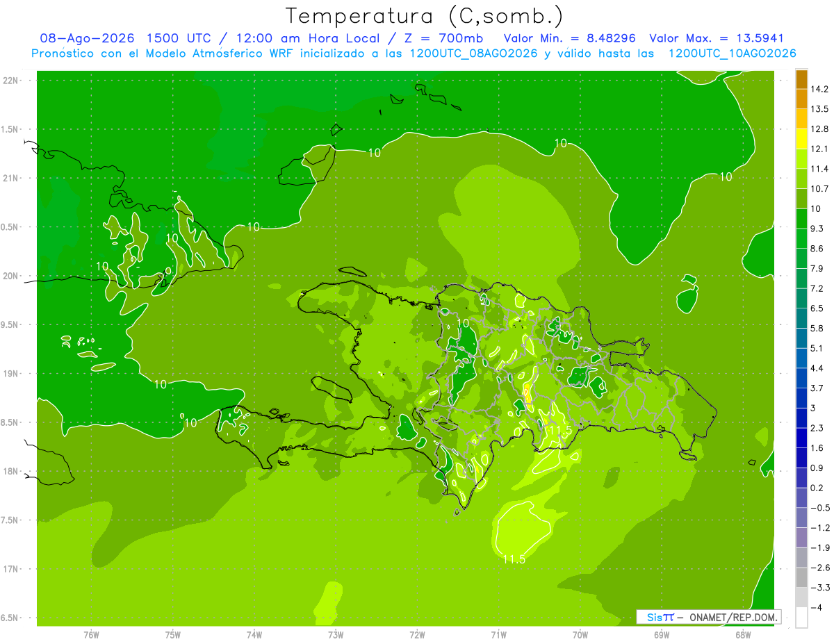Click the 69W longitude axis label

pyautogui.click(x=662, y=634)
